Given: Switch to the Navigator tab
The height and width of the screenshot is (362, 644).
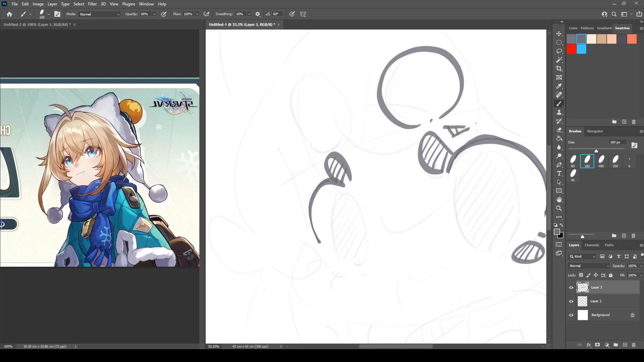Looking at the screenshot, I should 595,131.
